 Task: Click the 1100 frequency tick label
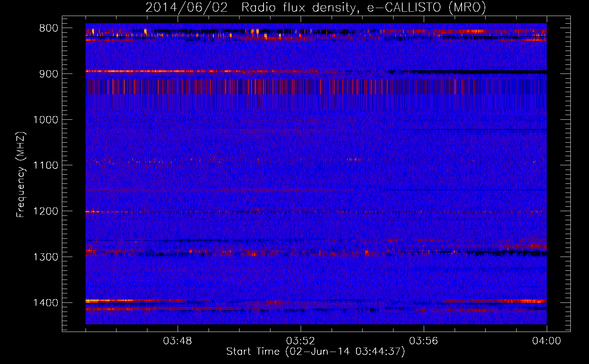pyautogui.click(x=46, y=166)
